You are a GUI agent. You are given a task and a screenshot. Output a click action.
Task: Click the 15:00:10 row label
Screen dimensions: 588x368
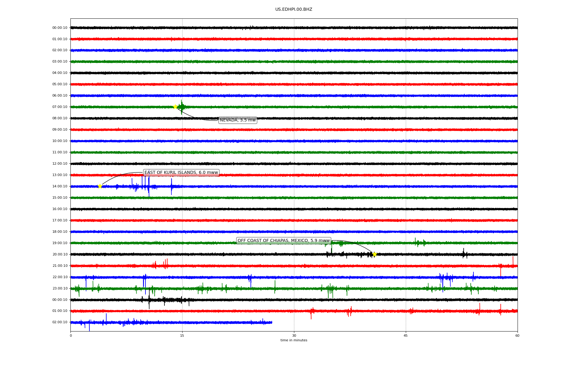(60, 198)
